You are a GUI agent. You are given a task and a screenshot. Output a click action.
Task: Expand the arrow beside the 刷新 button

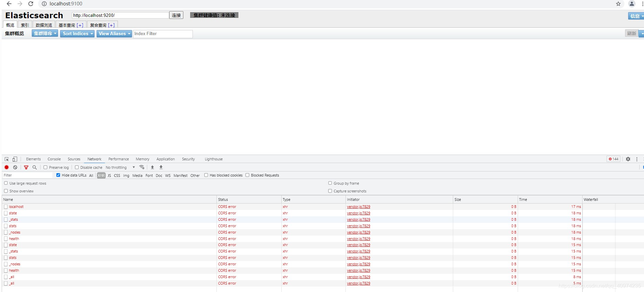[642, 33]
